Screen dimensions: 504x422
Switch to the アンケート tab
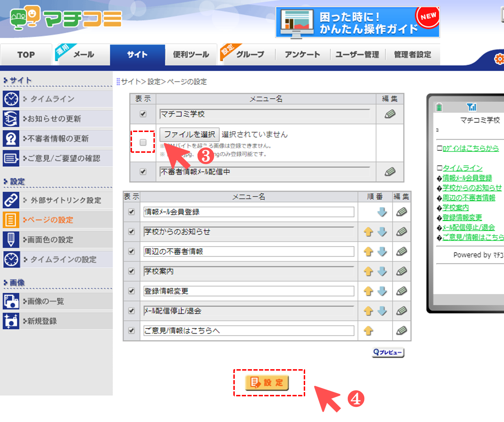coord(302,55)
